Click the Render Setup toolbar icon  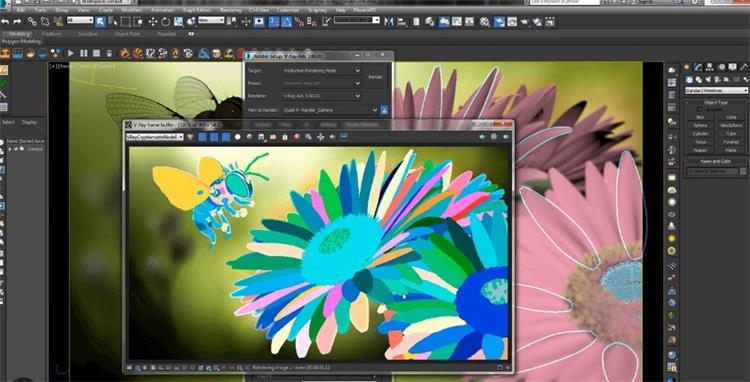coord(499,22)
